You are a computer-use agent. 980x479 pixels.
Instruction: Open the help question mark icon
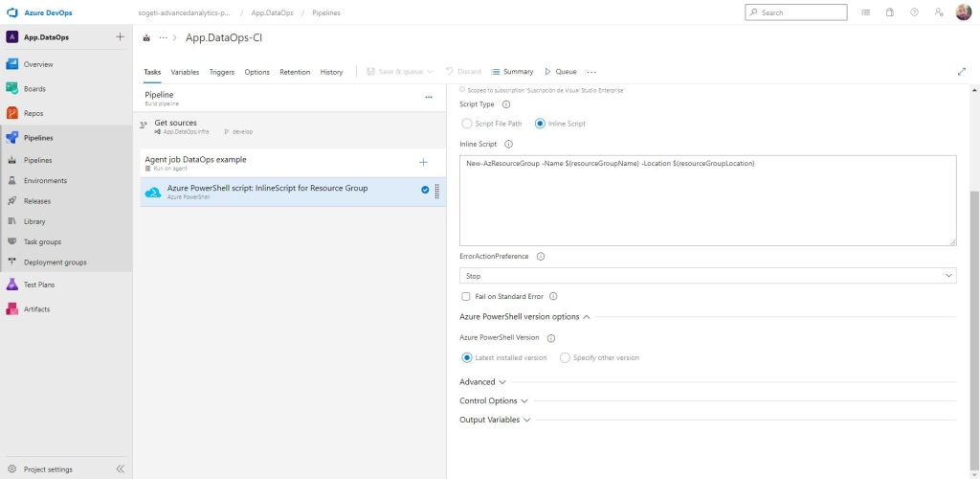point(914,12)
